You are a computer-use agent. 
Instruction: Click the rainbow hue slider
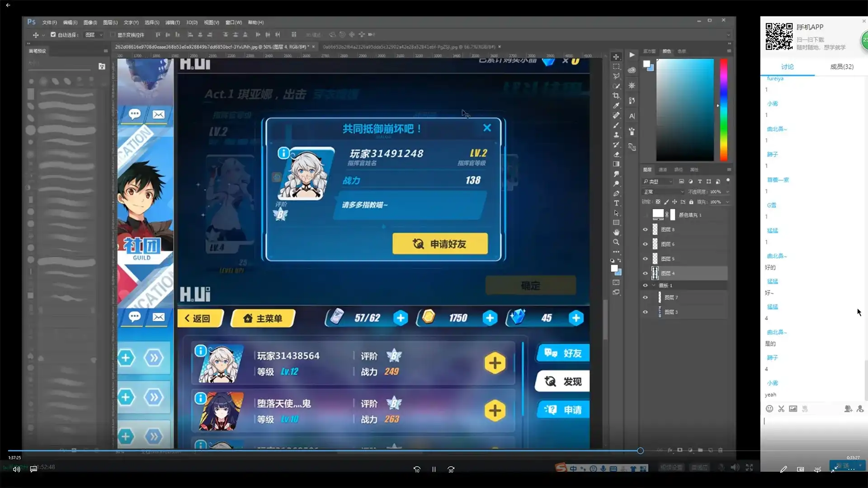[723, 109]
